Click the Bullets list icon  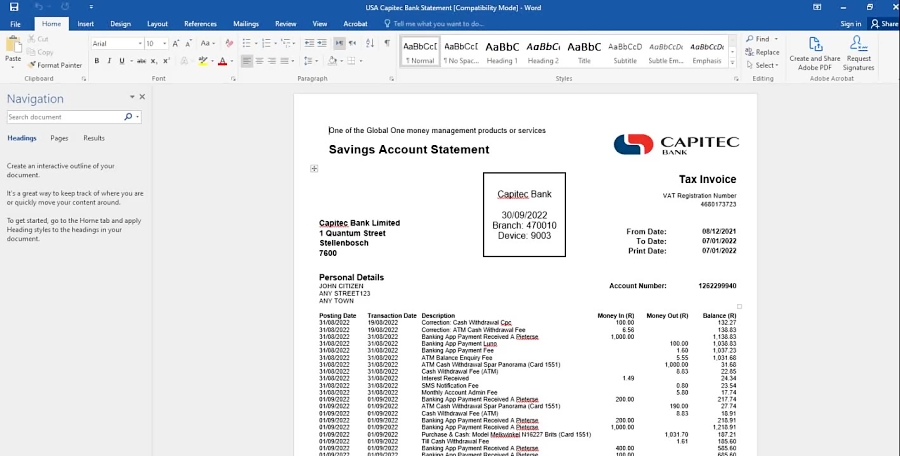click(x=247, y=43)
